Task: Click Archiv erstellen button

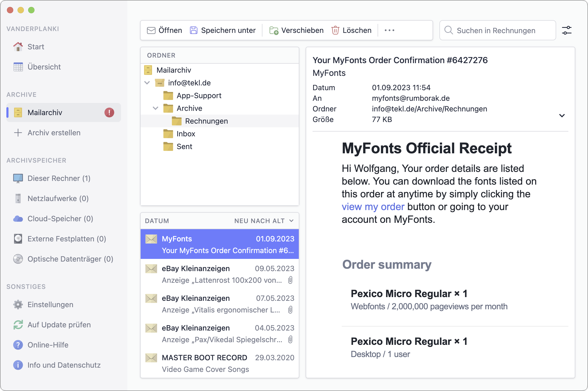Action: (54, 133)
